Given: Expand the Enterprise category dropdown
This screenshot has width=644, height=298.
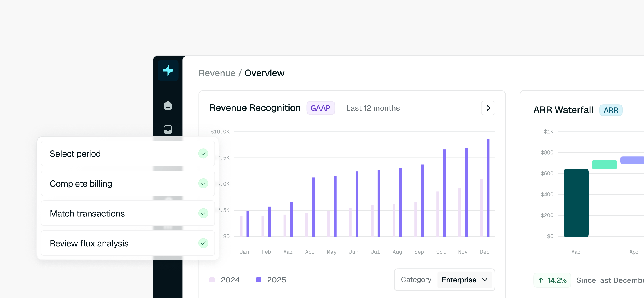Looking at the screenshot, I should [x=464, y=280].
